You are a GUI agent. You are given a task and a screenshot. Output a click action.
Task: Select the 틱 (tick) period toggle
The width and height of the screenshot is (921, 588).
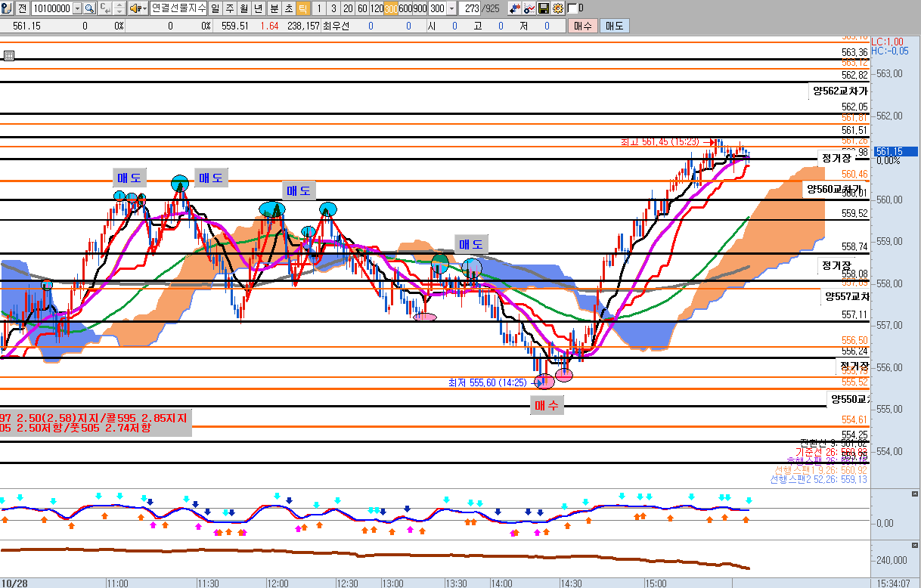(x=302, y=8)
